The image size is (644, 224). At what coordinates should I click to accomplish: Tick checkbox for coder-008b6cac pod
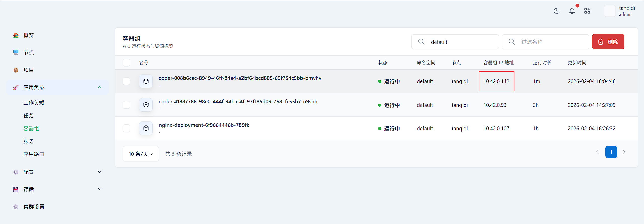click(126, 81)
